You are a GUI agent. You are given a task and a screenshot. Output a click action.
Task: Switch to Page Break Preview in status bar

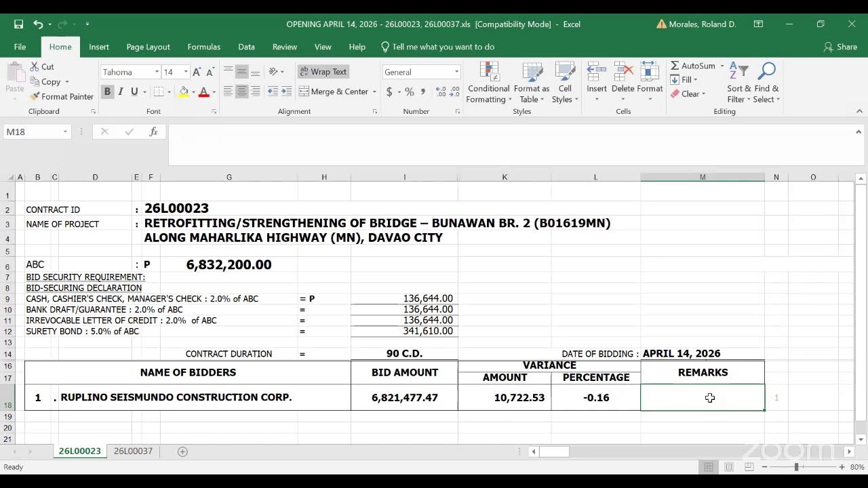point(749,467)
